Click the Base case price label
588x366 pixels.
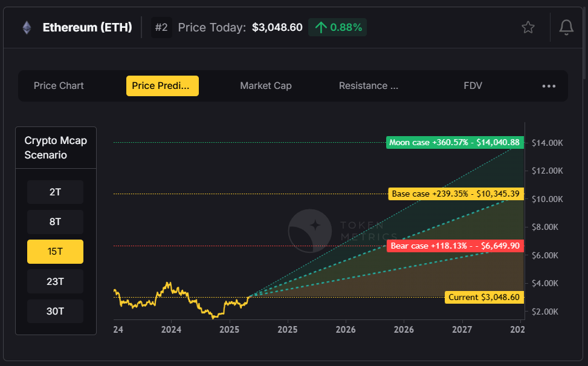pyautogui.click(x=456, y=194)
